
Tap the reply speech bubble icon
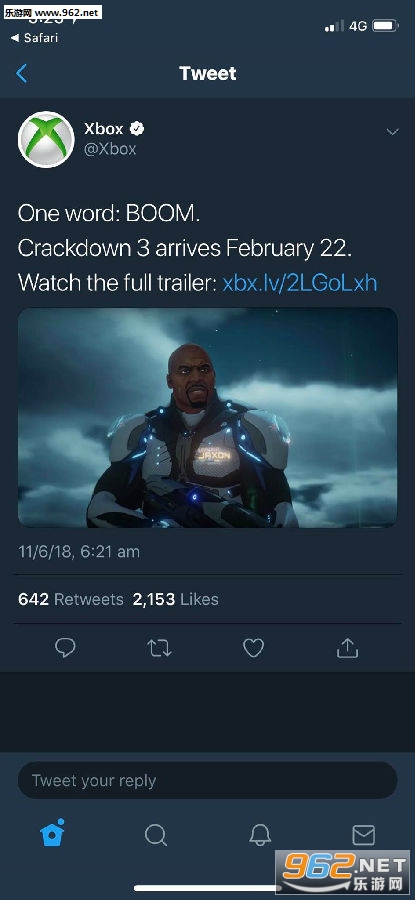pyautogui.click(x=65, y=648)
